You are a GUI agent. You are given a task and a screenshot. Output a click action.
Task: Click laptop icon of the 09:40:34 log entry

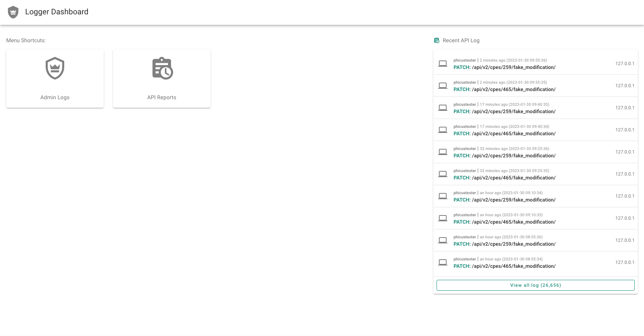(443, 130)
